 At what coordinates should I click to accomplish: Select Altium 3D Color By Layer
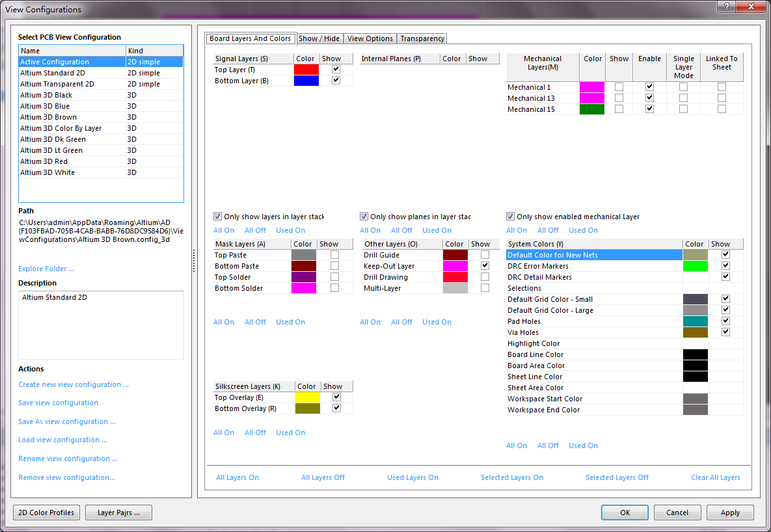click(x=101, y=128)
